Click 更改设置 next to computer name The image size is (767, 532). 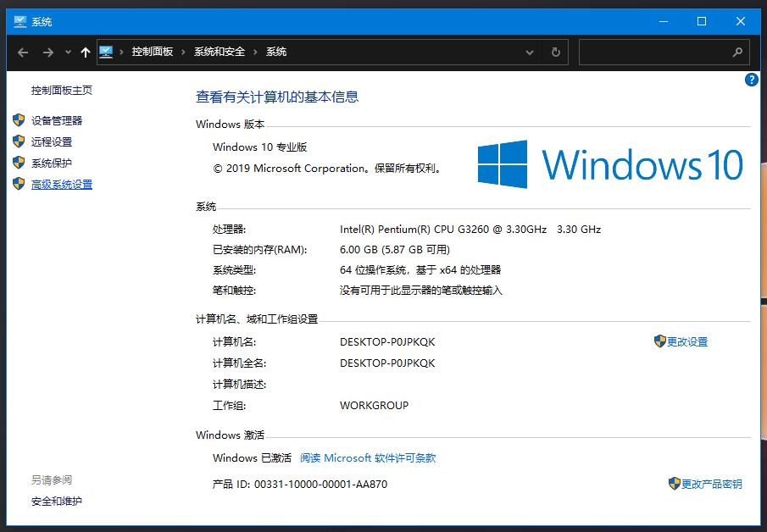pos(686,341)
